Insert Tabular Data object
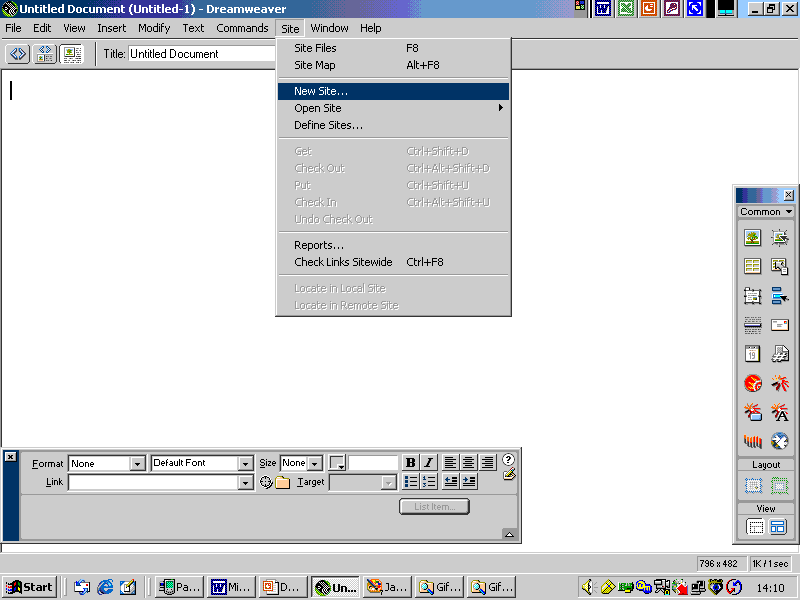The image size is (800, 600). (x=780, y=266)
